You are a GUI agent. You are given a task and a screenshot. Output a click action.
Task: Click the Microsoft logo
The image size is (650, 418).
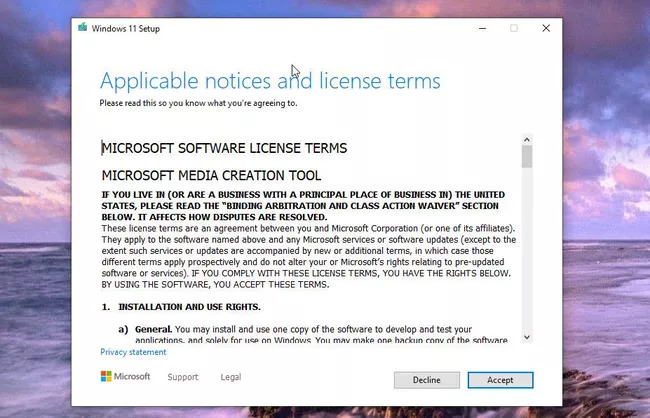click(x=125, y=376)
